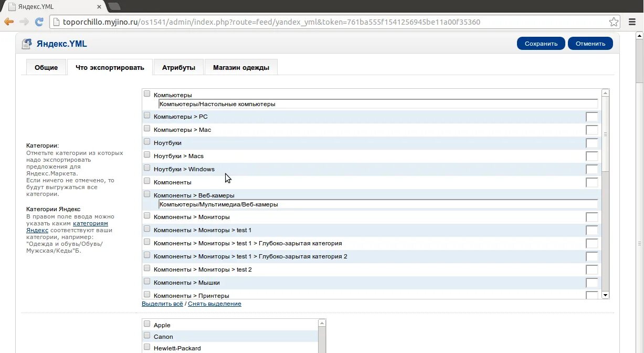This screenshot has height=353, width=644.
Task: Click category list scroll down arrow
Action: point(606,295)
